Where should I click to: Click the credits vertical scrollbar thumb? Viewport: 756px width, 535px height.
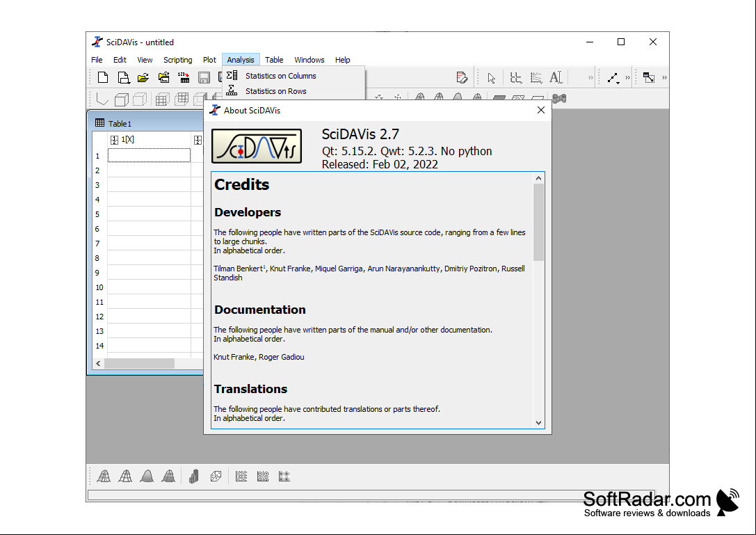[538, 222]
